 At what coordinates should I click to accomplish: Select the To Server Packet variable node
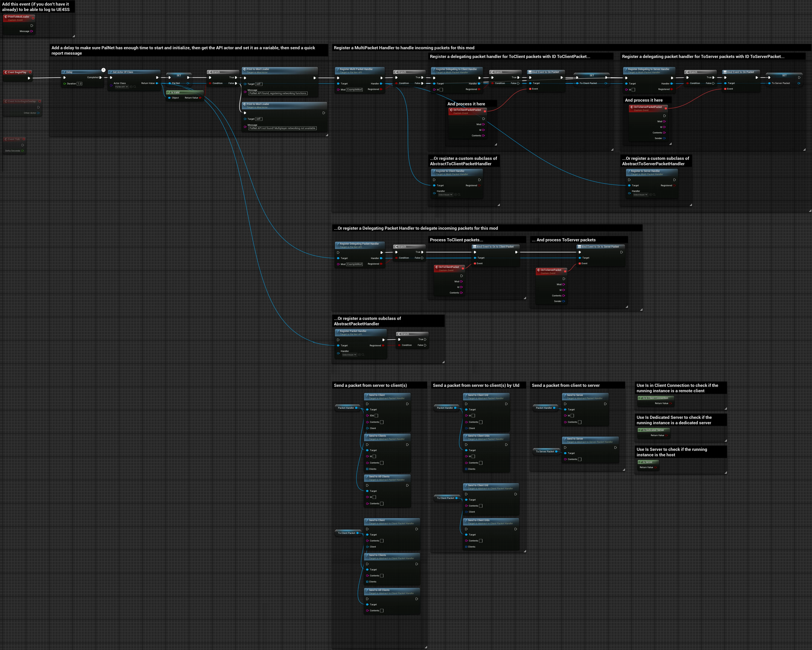click(x=545, y=451)
